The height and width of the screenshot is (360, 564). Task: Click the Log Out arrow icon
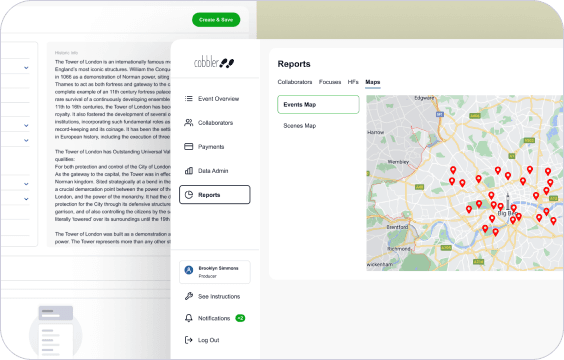[x=188, y=340]
